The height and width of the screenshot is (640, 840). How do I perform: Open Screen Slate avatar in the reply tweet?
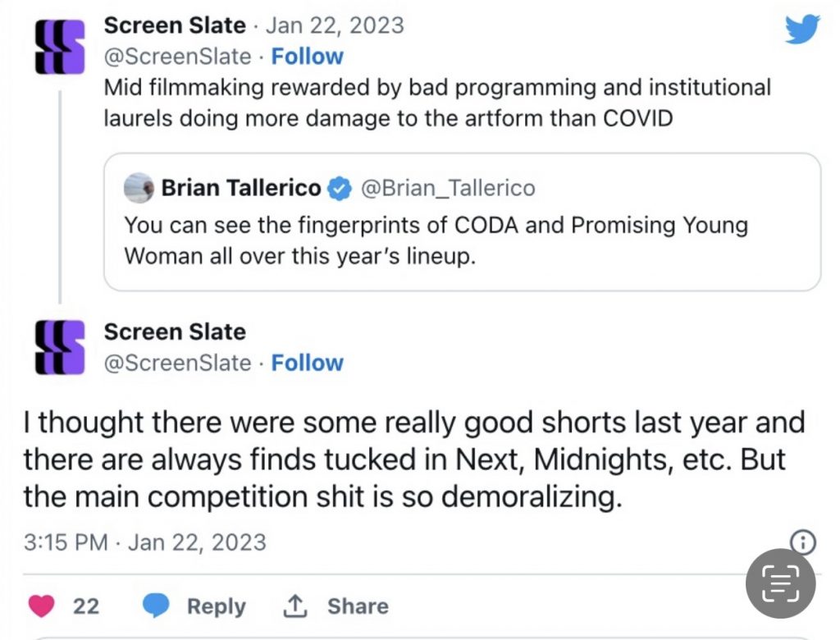[x=60, y=348]
